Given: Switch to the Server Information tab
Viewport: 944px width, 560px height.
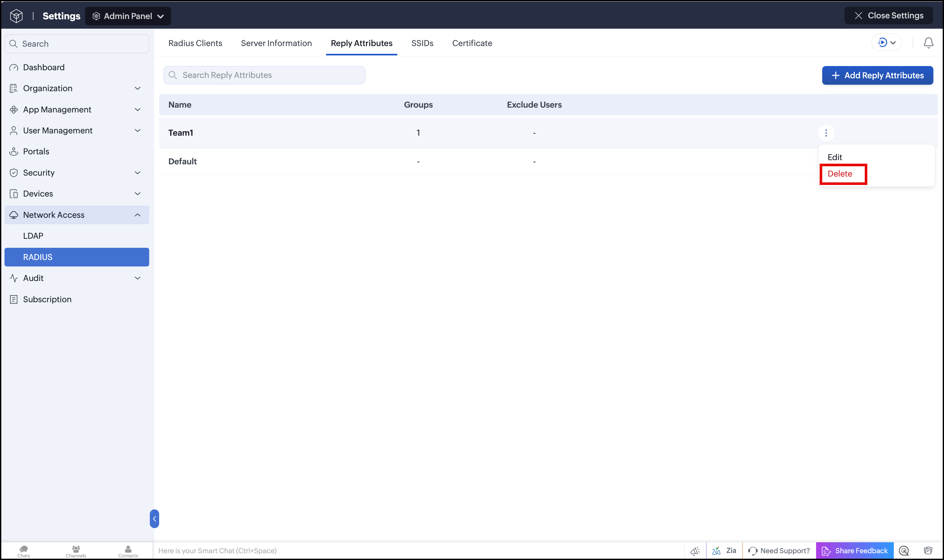Looking at the screenshot, I should (x=276, y=43).
